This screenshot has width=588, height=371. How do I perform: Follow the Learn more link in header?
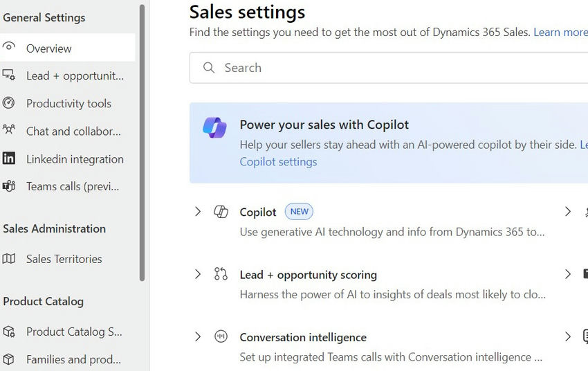click(x=560, y=33)
